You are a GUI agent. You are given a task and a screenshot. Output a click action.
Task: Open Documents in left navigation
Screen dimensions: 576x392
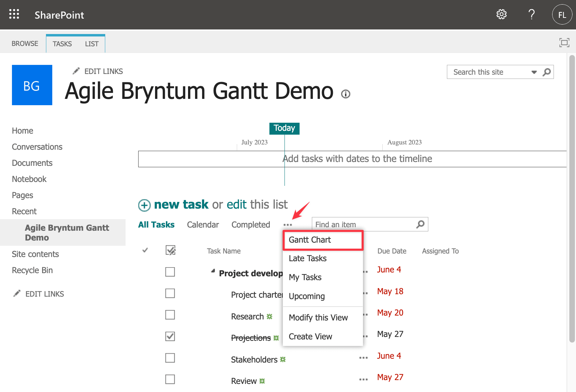(x=32, y=163)
